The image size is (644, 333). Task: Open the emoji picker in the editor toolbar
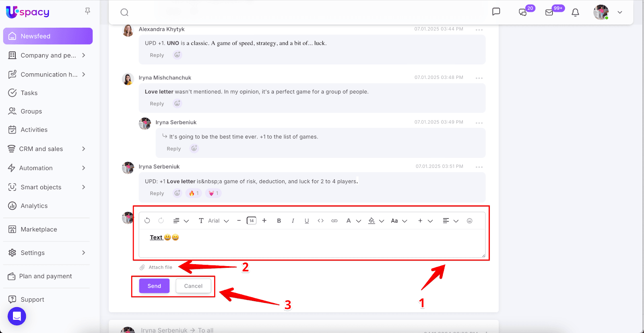click(x=469, y=221)
